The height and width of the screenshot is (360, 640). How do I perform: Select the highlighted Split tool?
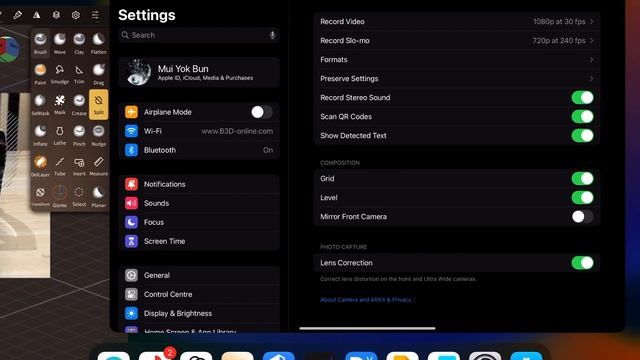[x=99, y=104]
